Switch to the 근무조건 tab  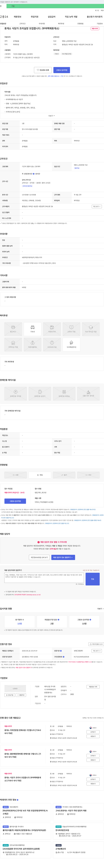click(x=22, y=24)
